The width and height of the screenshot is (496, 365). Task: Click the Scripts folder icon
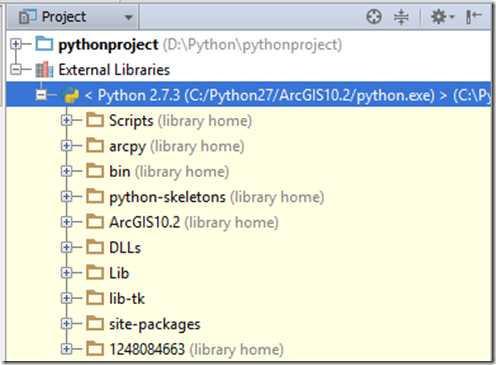click(x=95, y=120)
